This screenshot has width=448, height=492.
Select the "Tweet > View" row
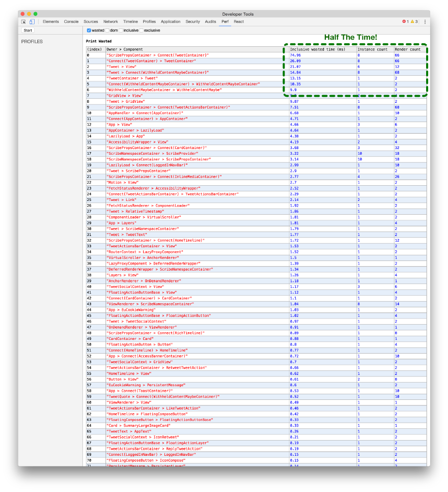[x=256, y=67]
